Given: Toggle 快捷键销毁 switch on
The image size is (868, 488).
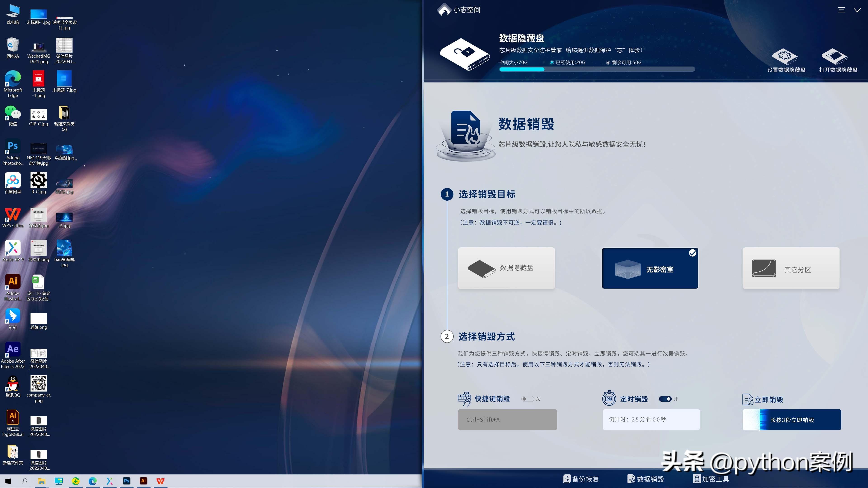Looking at the screenshot, I should [527, 399].
